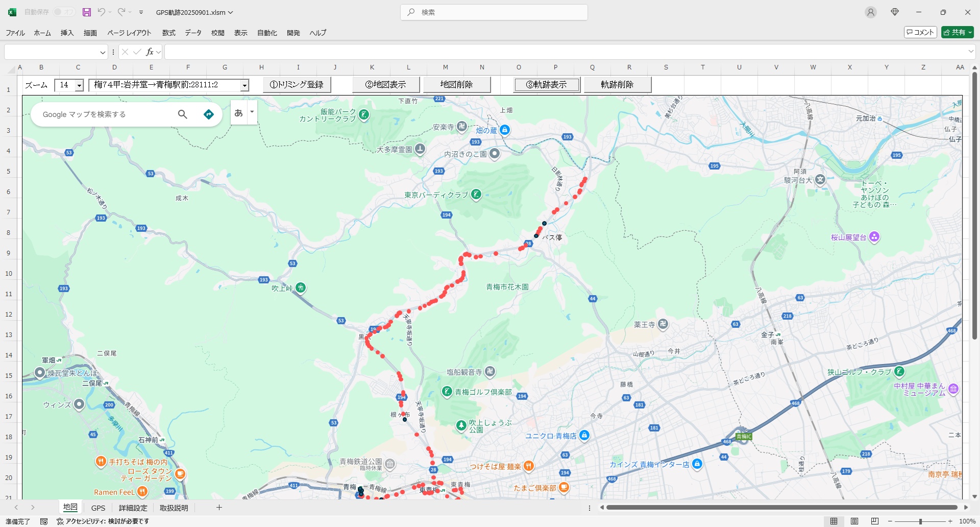Open the 共有 share button
Viewport: 980px width, 527px height.
tap(958, 32)
